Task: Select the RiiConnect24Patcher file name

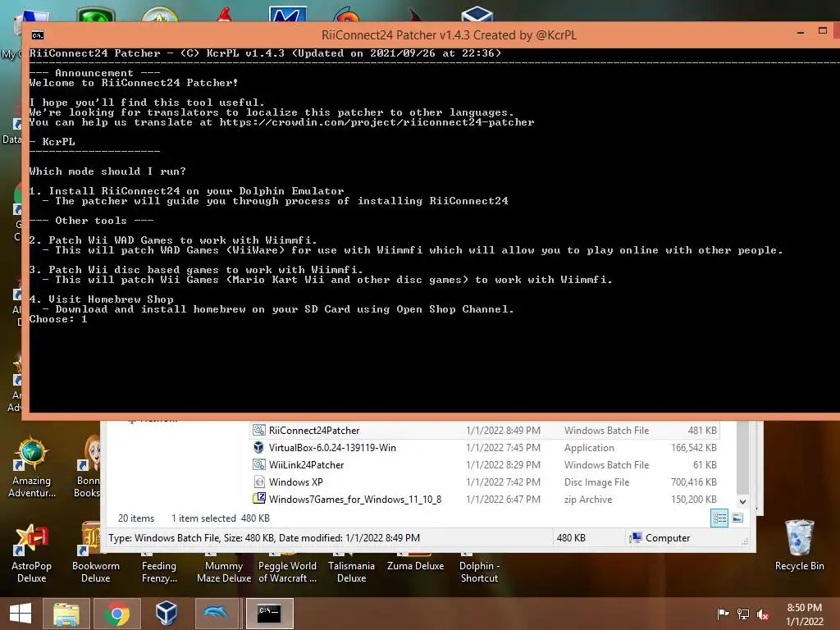Action: point(314,430)
